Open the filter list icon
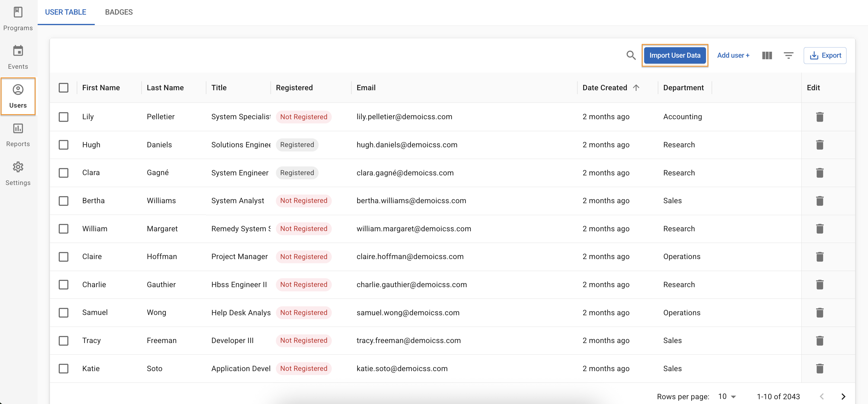The height and width of the screenshot is (404, 868). point(788,55)
